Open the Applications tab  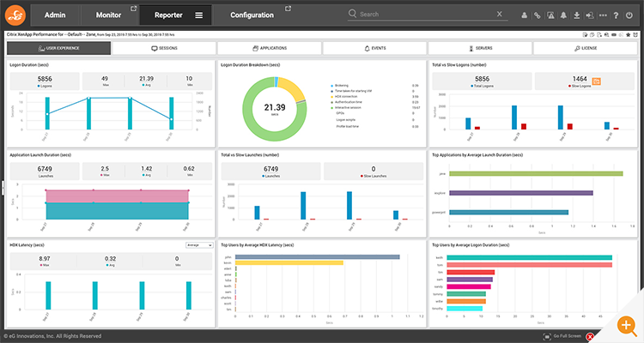[270, 48]
